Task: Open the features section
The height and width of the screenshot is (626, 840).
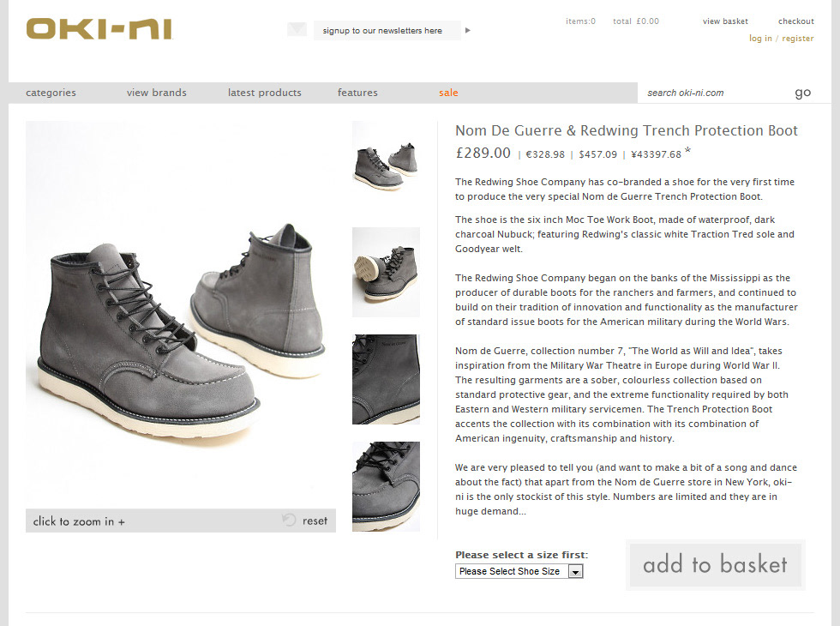Action: coord(357,93)
